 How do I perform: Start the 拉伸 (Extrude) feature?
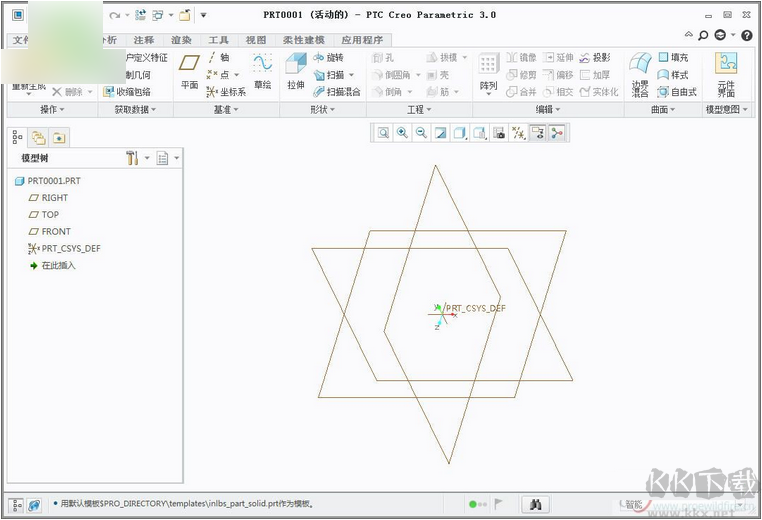click(x=295, y=71)
